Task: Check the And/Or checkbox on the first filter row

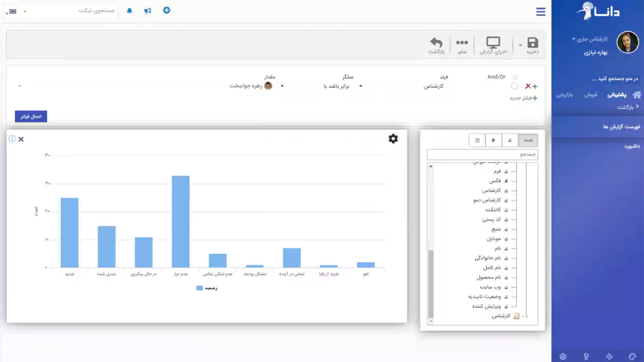Action: click(x=514, y=78)
